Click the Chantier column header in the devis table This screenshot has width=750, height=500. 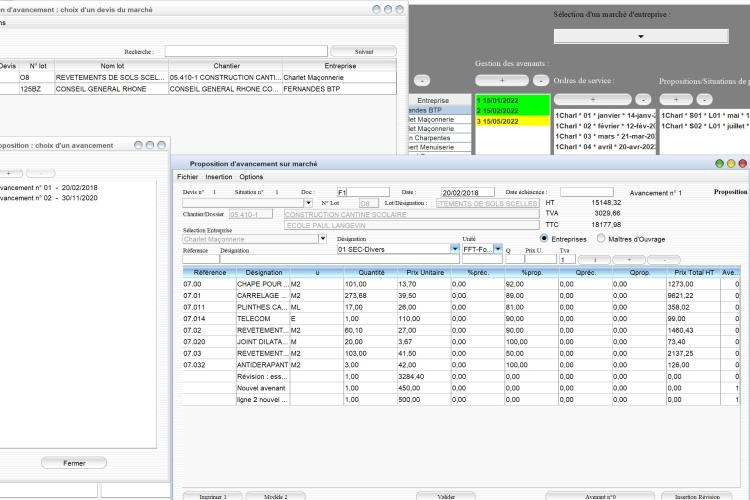click(226, 66)
